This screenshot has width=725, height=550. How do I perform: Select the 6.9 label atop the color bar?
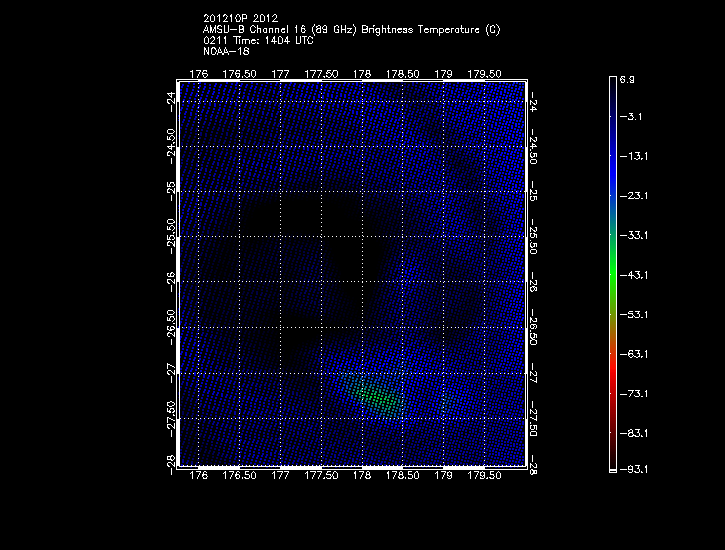[x=627, y=78]
